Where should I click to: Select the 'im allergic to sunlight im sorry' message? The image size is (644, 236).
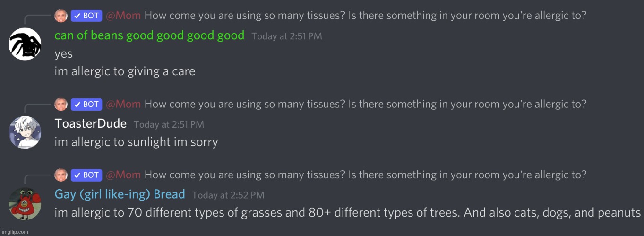(136, 142)
